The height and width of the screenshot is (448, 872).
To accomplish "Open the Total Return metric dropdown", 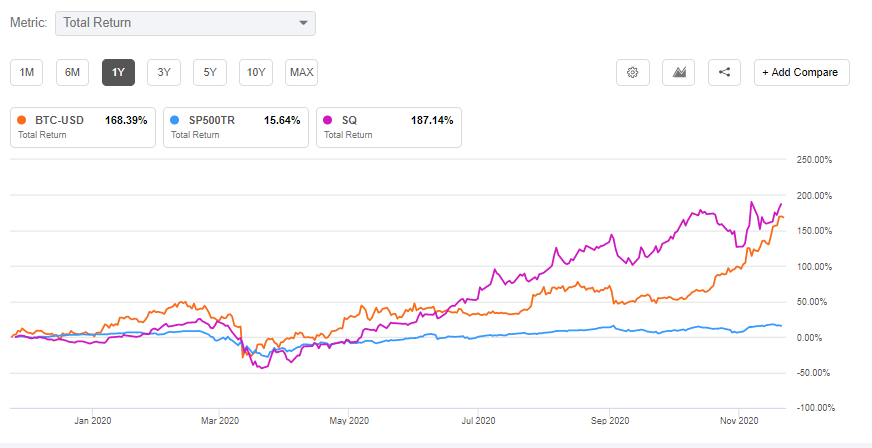I will click(185, 23).
